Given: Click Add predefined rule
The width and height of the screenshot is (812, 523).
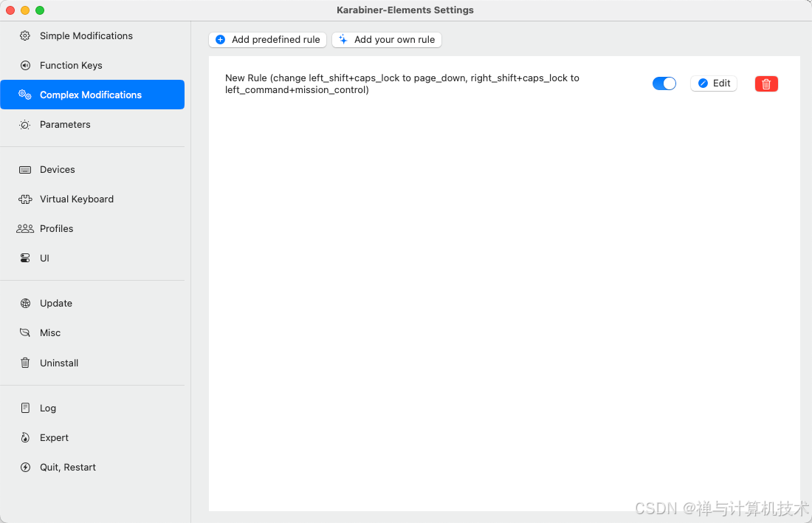Looking at the screenshot, I should point(267,40).
